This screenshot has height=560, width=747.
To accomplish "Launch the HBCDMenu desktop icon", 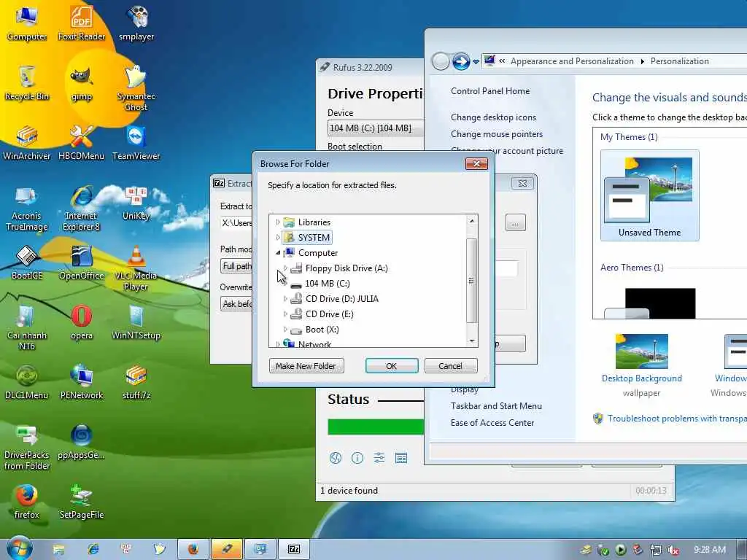I will [82, 143].
